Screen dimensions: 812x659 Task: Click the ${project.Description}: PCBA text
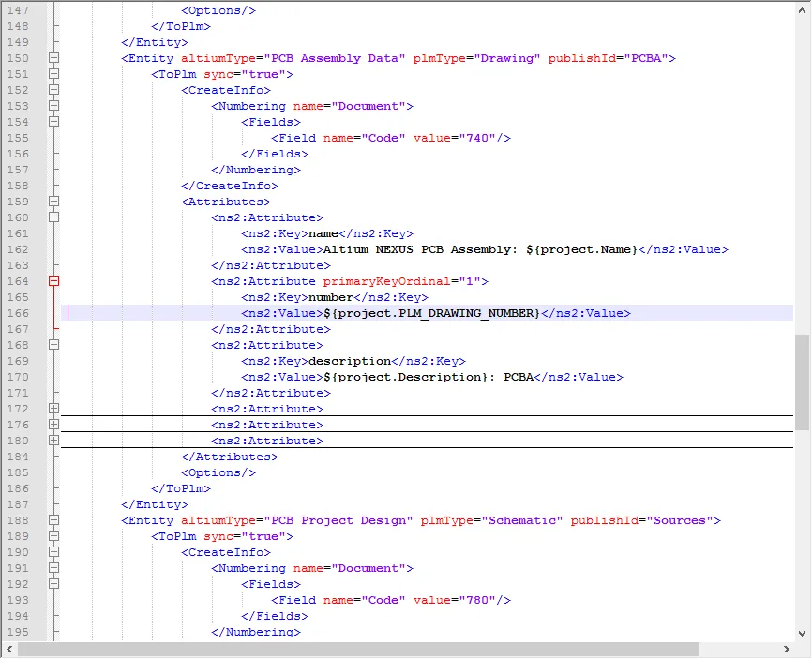(429, 377)
